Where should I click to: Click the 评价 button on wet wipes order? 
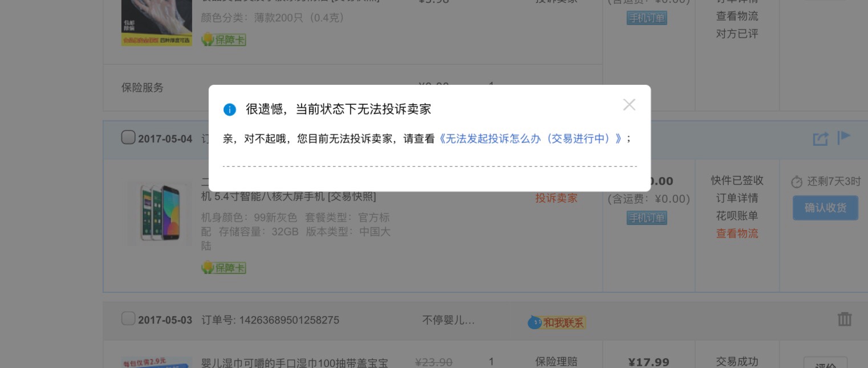click(825, 363)
